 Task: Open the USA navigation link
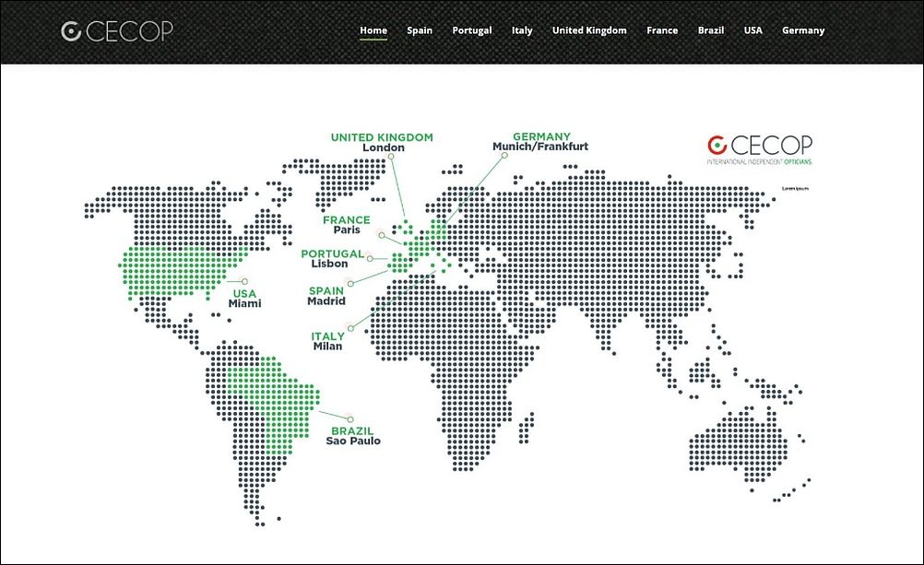tap(753, 30)
